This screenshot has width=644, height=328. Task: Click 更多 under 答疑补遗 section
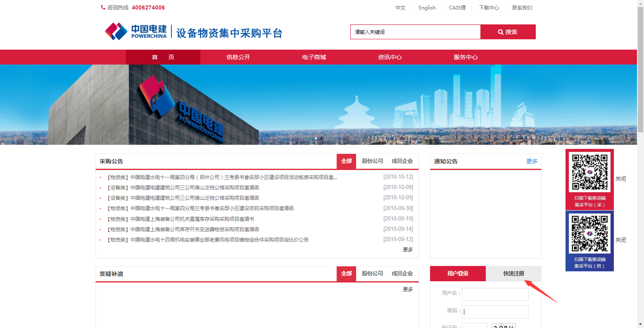(408, 290)
